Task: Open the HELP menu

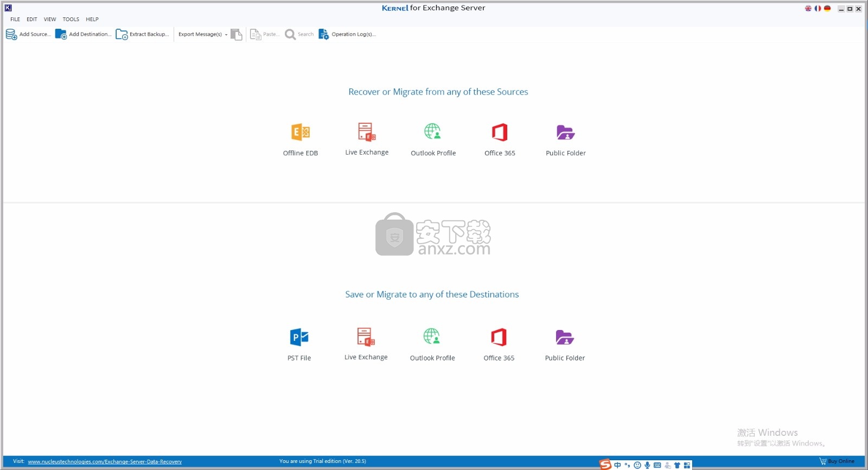Action: (x=92, y=19)
